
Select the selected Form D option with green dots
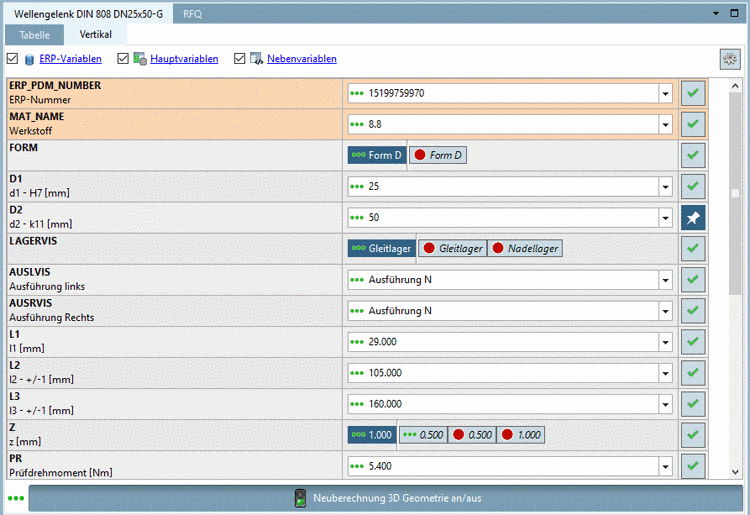[377, 155]
